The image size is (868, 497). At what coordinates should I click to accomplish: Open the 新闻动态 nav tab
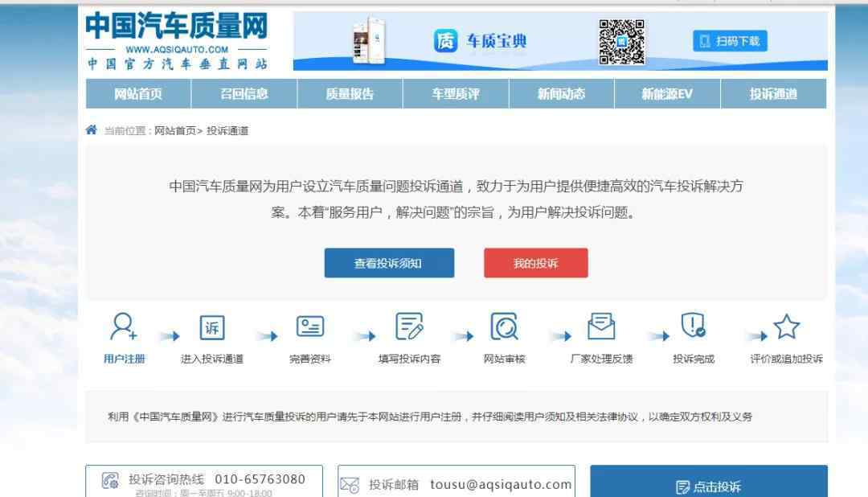tap(561, 93)
